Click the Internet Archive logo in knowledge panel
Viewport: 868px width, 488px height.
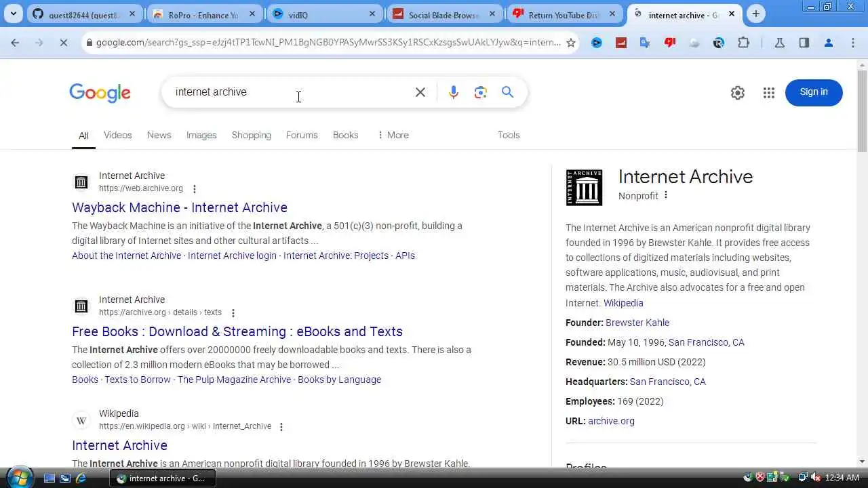pyautogui.click(x=584, y=188)
